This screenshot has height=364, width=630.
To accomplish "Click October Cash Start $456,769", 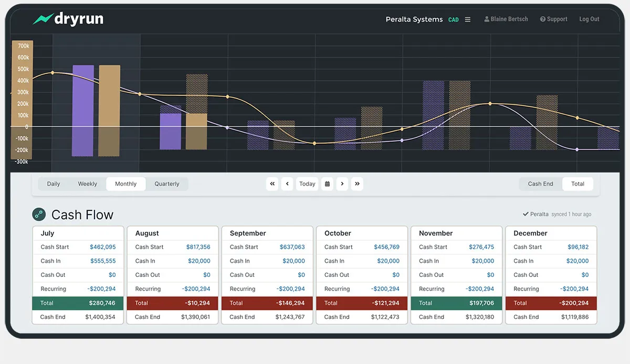I will pos(387,247).
